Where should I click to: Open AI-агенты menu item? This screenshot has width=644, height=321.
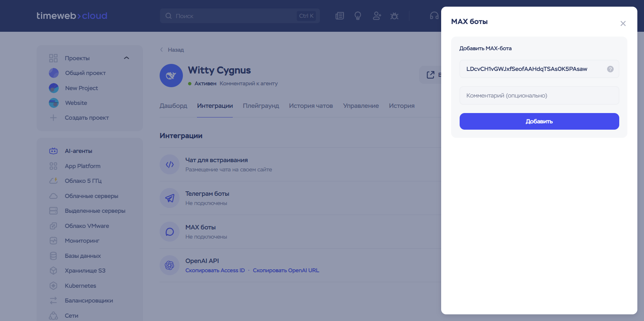(x=79, y=151)
